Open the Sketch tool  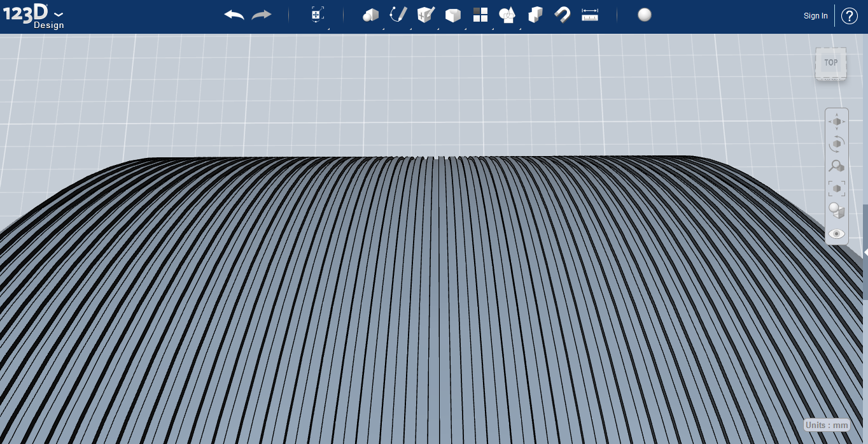click(398, 15)
